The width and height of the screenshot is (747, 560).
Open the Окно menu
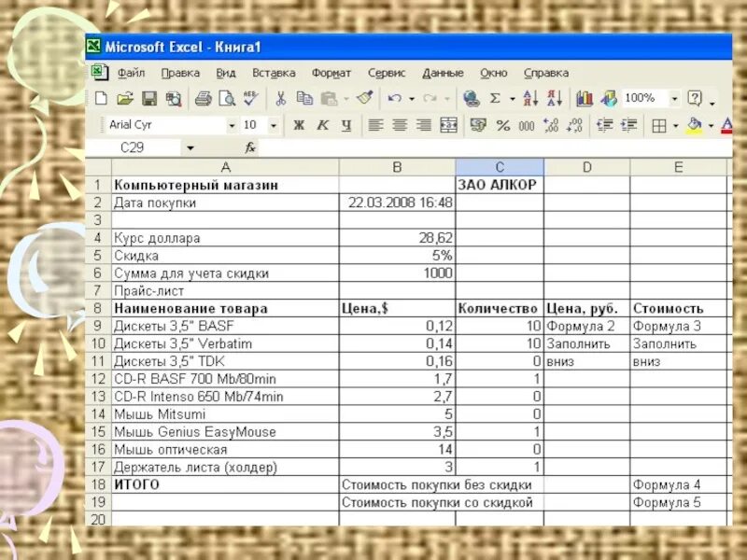494,73
